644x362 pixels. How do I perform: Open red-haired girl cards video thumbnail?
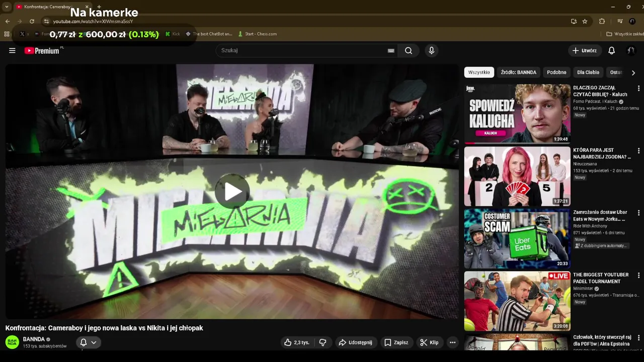517,176
